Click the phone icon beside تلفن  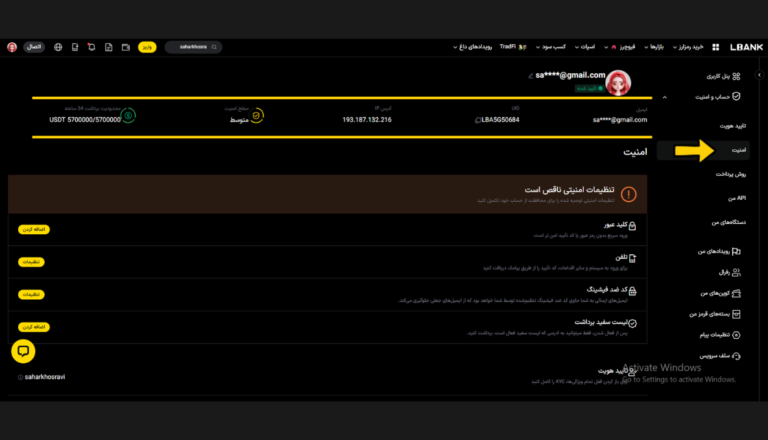632,258
